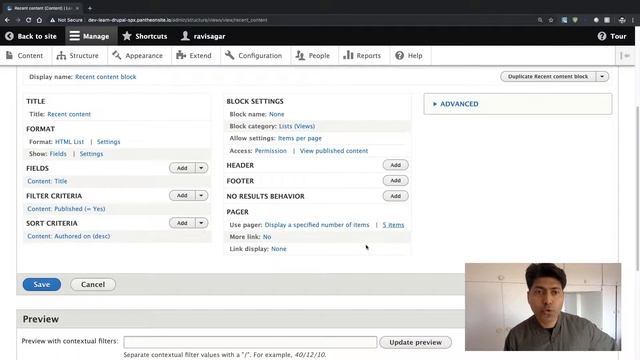Viewport: 640px width, 360px height.
Task: Open SORT CRITERIA dropdown arrow
Action: pyautogui.click(x=201, y=223)
